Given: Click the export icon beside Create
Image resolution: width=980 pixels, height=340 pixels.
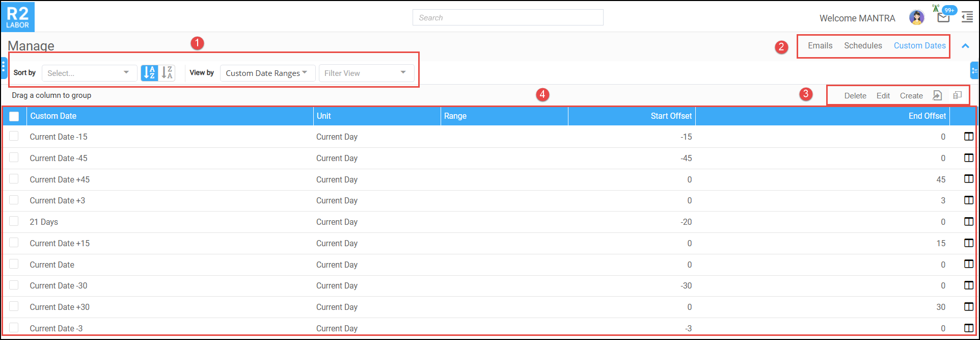Looking at the screenshot, I should coord(937,95).
